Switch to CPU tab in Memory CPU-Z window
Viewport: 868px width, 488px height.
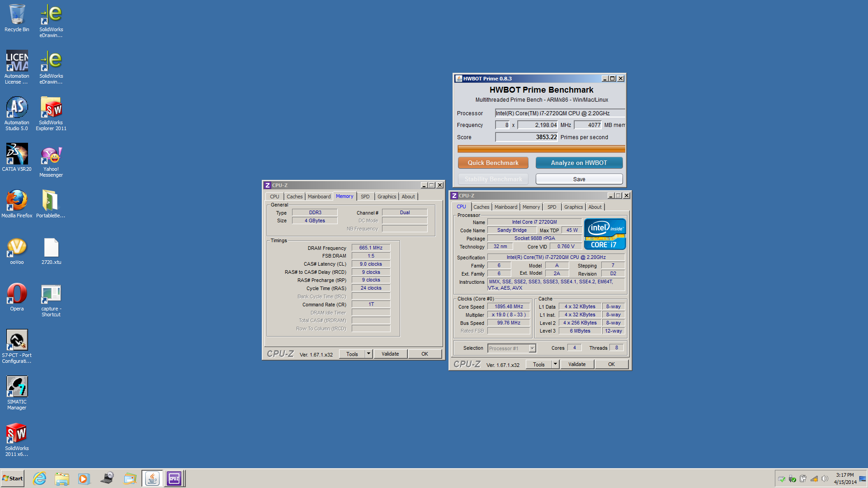click(x=274, y=197)
